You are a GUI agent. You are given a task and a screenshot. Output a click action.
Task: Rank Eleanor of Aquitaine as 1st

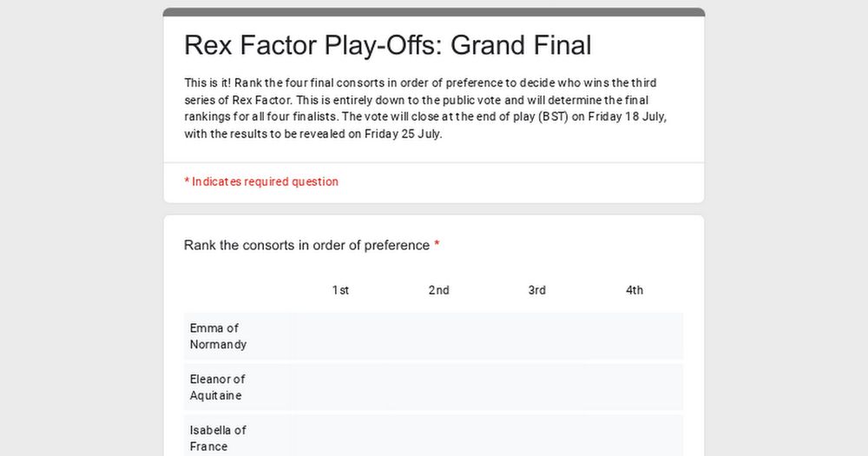[340, 387]
